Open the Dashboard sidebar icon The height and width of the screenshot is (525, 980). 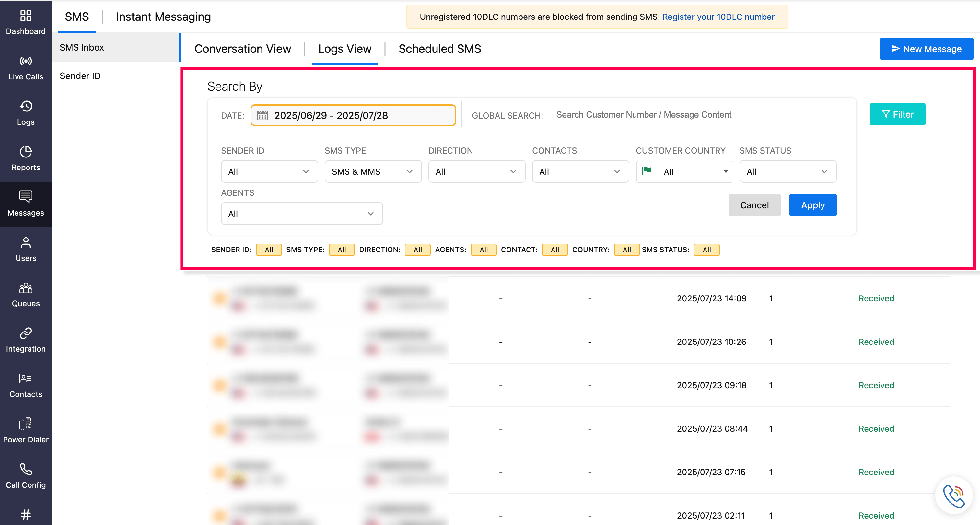tap(26, 16)
